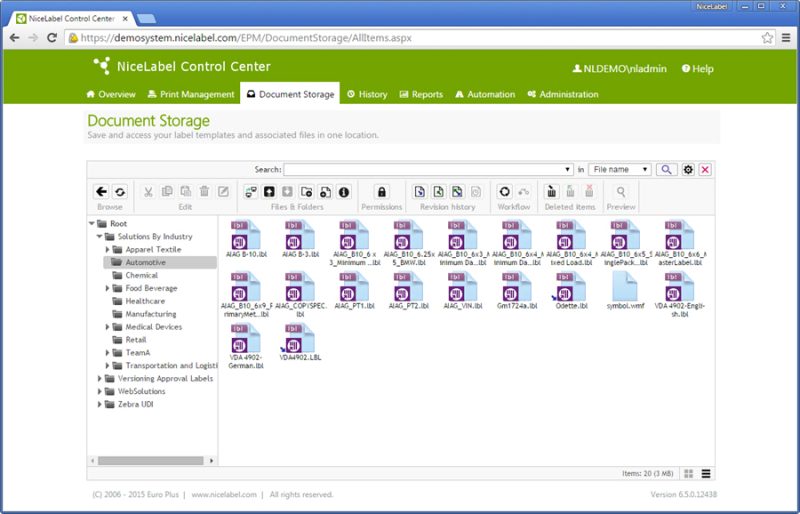The image size is (800, 514).
Task: Open the Automation tab
Action: point(485,94)
